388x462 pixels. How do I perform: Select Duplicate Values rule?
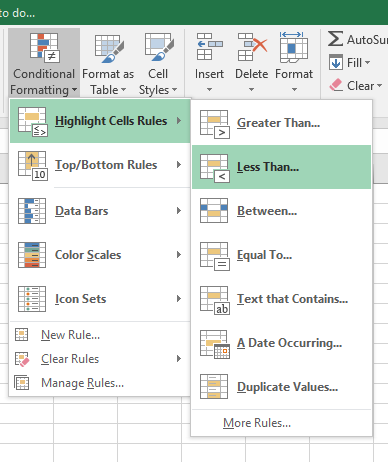pyautogui.click(x=281, y=387)
